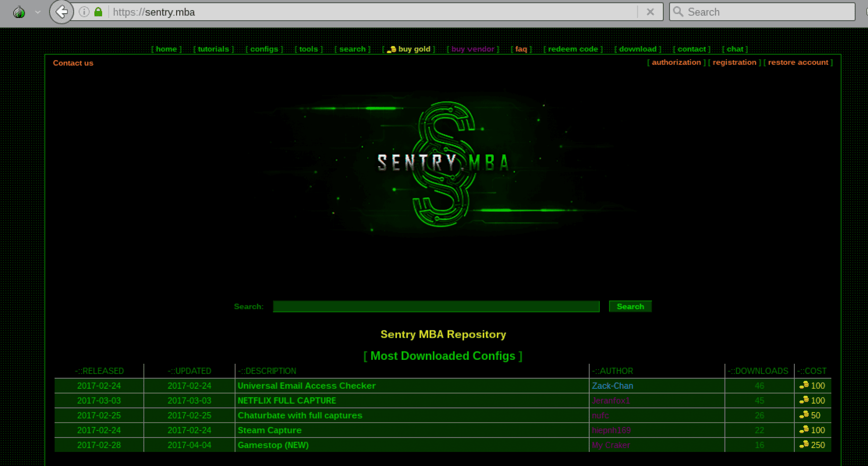Click the back navigation arrow
The height and width of the screenshot is (466, 868).
click(x=61, y=12)
